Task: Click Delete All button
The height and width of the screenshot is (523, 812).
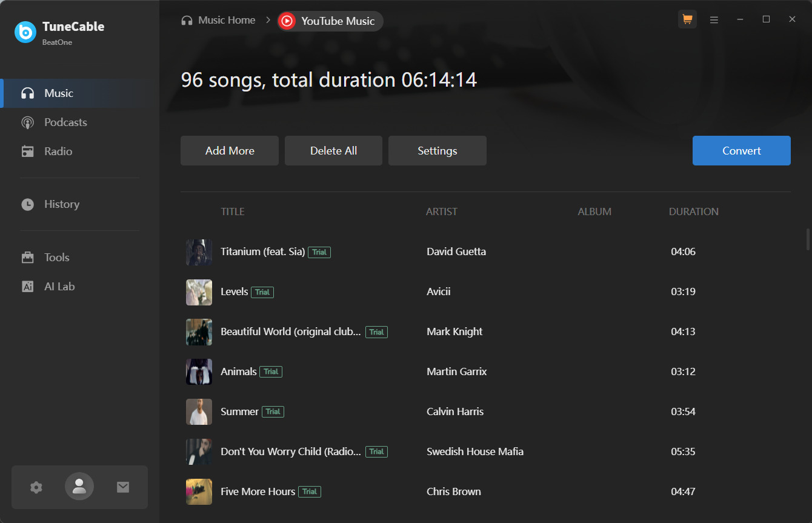Action: click(333, 151)
